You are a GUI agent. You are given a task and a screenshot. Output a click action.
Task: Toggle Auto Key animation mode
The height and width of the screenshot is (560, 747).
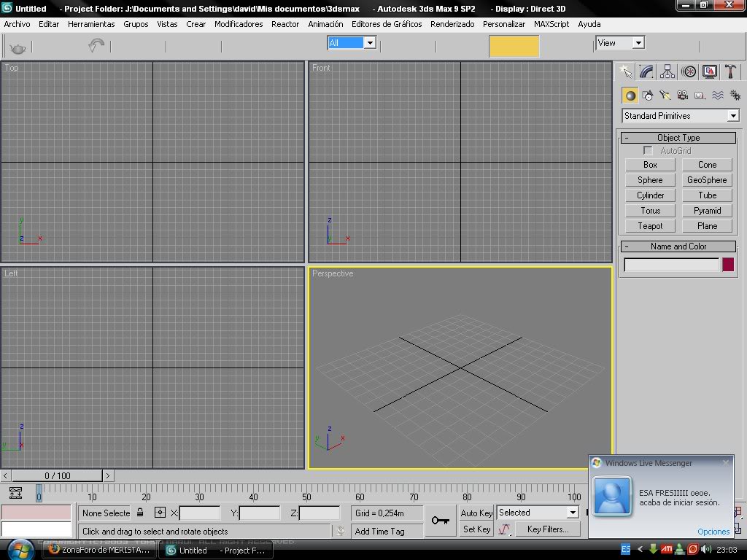coord(476,513)
